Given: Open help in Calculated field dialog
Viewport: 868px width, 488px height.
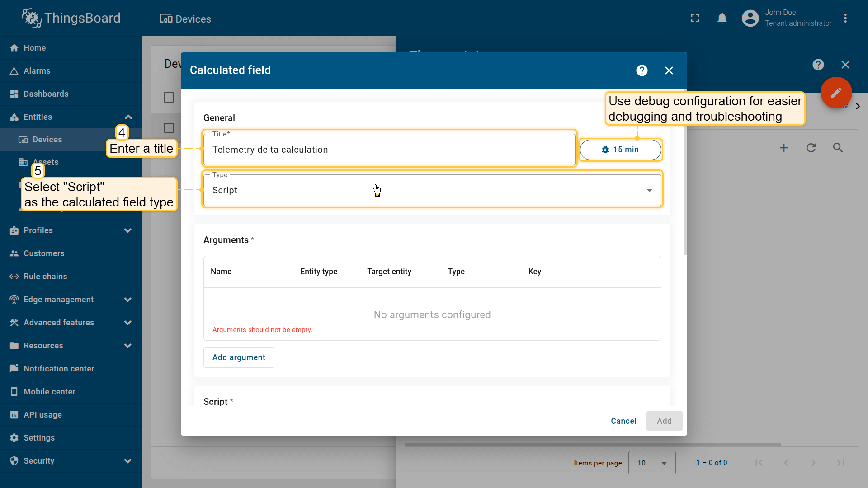Looking at the screenshot, I should 642,70.
